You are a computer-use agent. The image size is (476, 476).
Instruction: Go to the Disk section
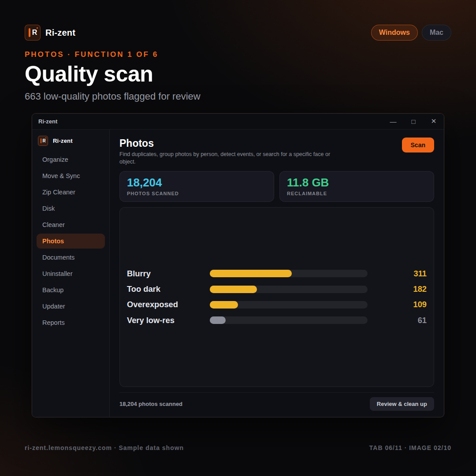(x=71, y=208)
